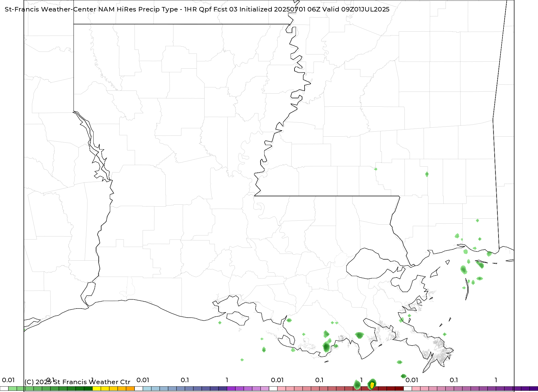The height and width of the screenshot is (392, 538).
Task: Click the '0.01' label above the blue scale
Action: (x=143, y=380)
